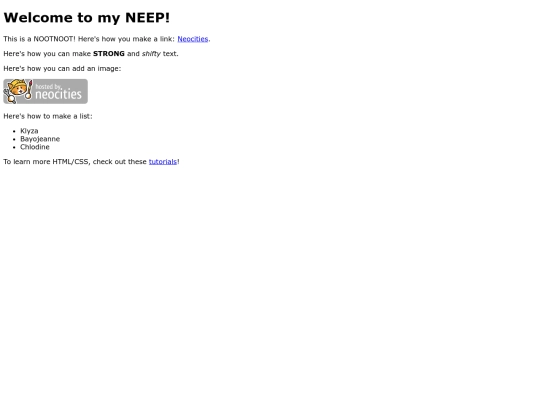The height and width of the screenshot is (405, 540).
Task: Click the paintbrush held by the badge cat
Action: (x=30, y=90)
